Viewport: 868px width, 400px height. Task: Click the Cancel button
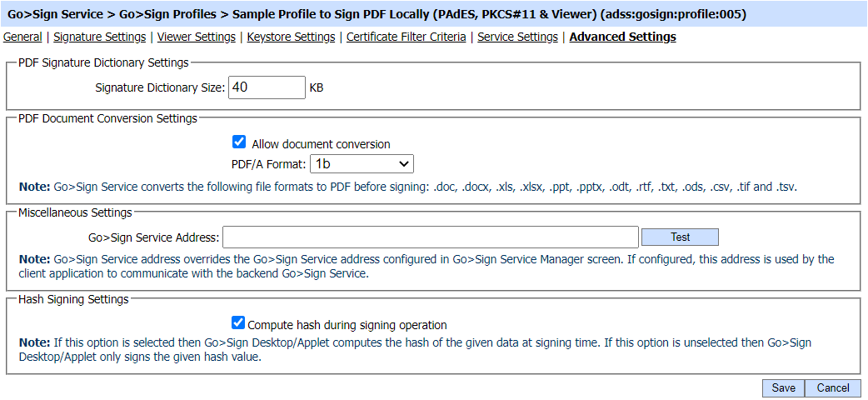[833, 387]
